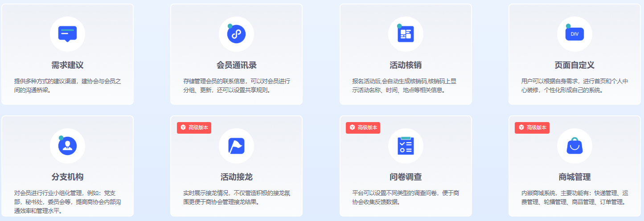The image size is (644, 221).
Task: Open the 页面自定义 title
Action: click(574, 65)
